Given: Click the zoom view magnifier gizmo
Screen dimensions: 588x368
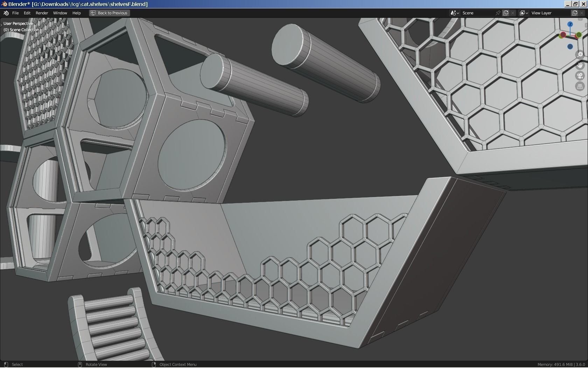Looking at the screenshot, I should 580,54.
